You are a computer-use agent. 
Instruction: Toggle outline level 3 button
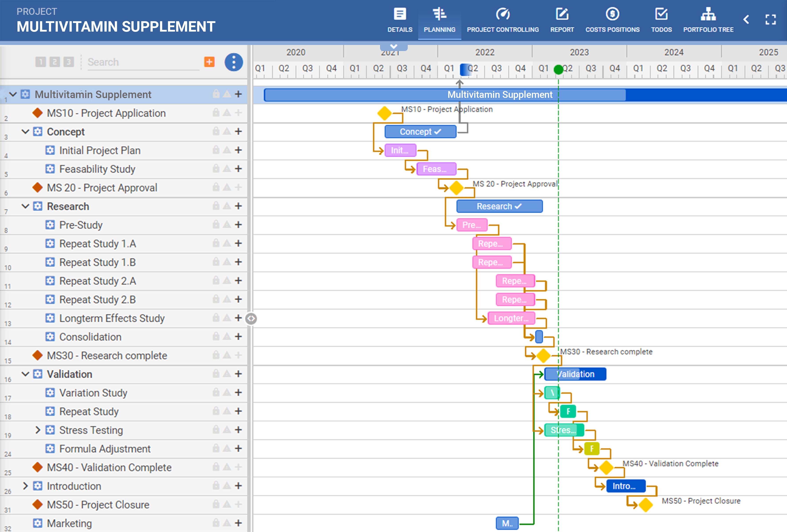pos(69,62)
